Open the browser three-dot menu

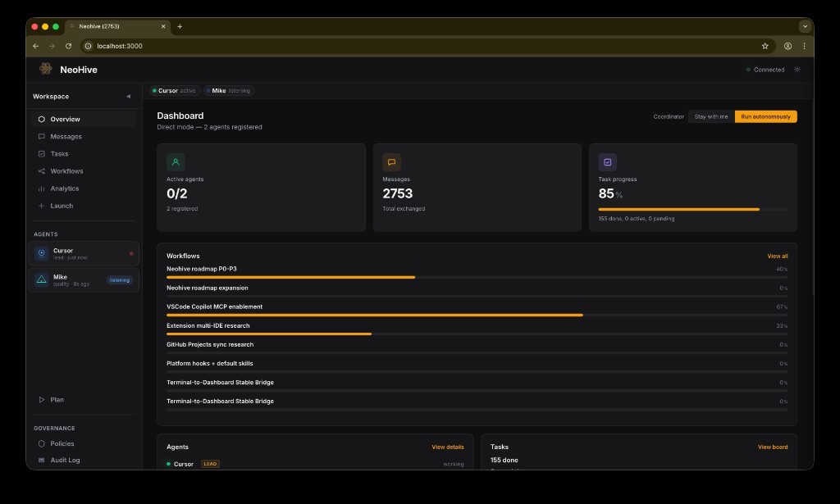click(804, 46)
